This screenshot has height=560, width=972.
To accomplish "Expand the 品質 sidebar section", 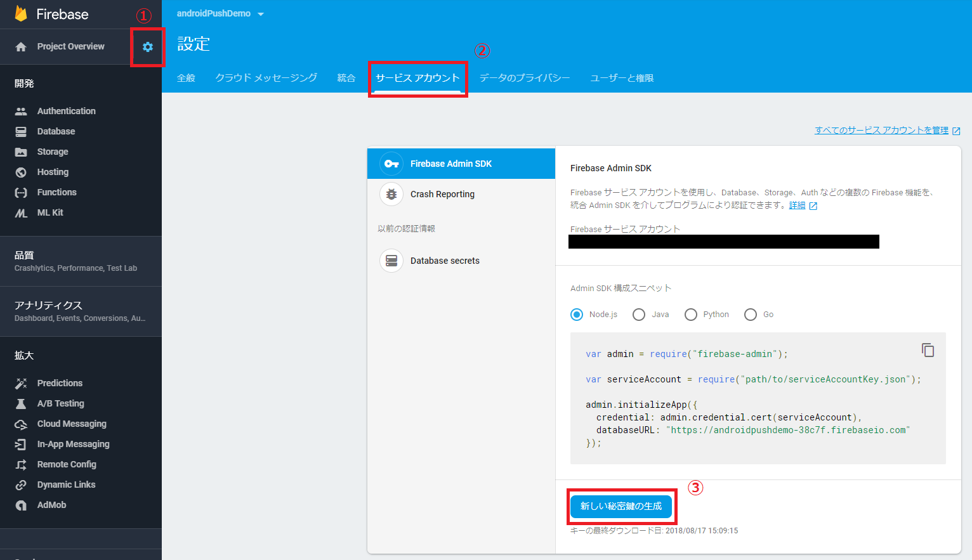I will click(x=81, y=261).
